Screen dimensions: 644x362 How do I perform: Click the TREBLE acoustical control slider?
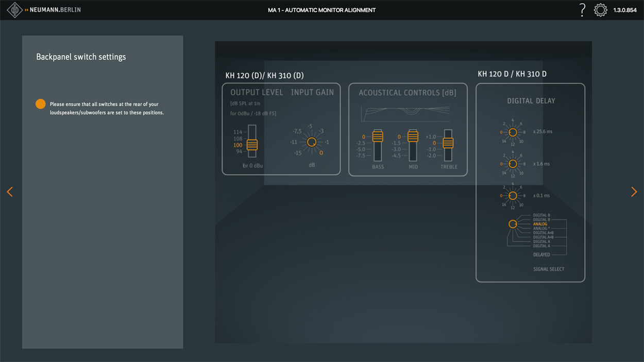pos(448,143)
